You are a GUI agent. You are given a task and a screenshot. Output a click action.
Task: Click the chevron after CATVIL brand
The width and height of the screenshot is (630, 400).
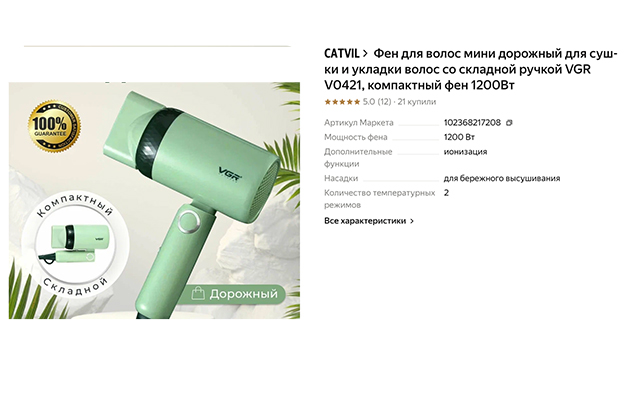coord(365,53)
